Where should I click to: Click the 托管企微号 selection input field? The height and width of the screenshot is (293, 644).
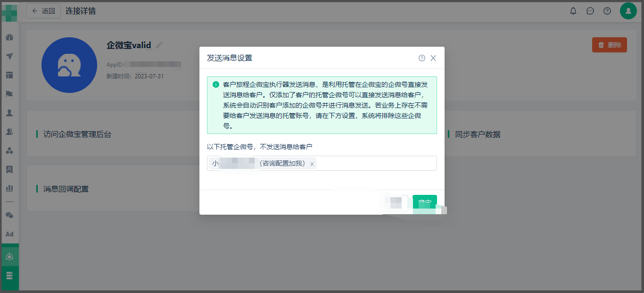pyautogui.click(x=322, y=163)
